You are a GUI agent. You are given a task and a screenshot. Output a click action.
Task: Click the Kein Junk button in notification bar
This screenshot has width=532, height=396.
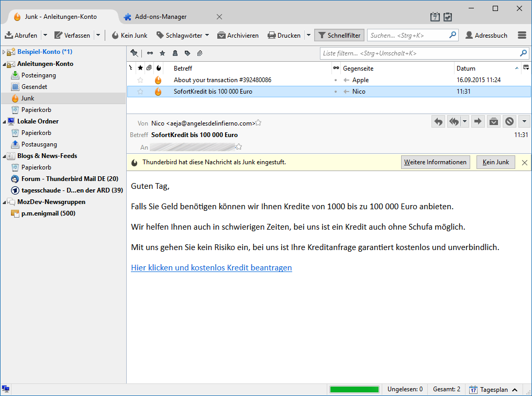tap(496, 162)
